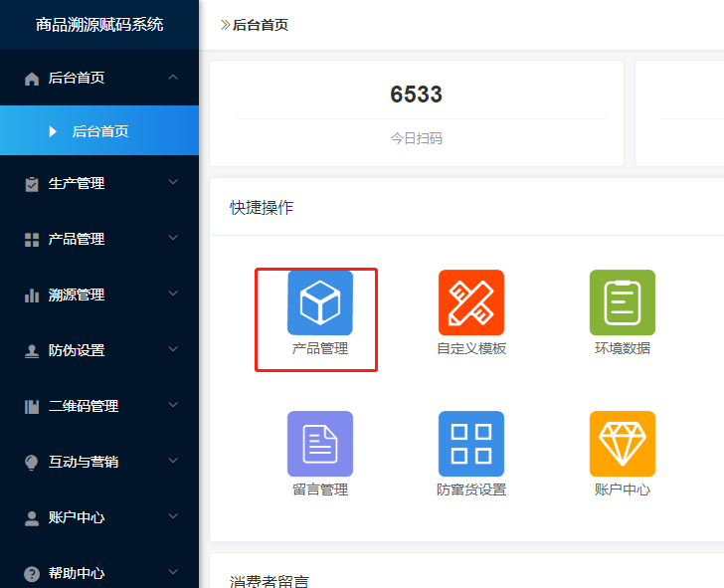Open the 防窜货设置 grid icon

tap(470, 444)
